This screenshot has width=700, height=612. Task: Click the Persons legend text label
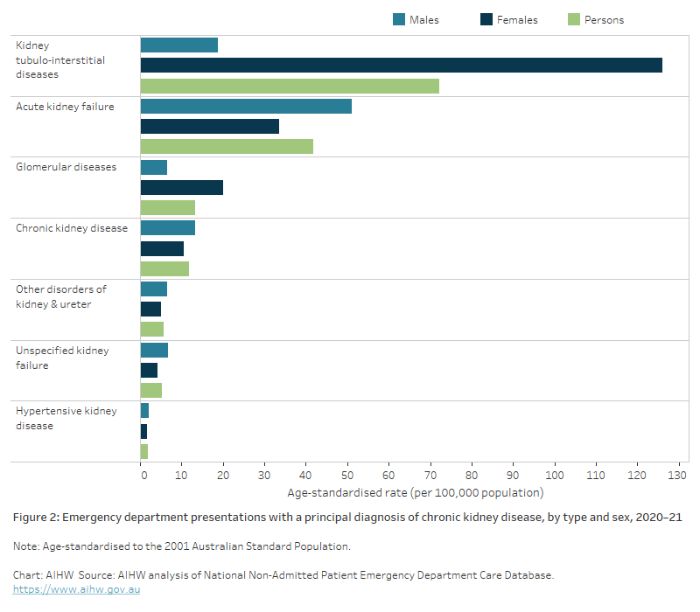coord(603,20)
